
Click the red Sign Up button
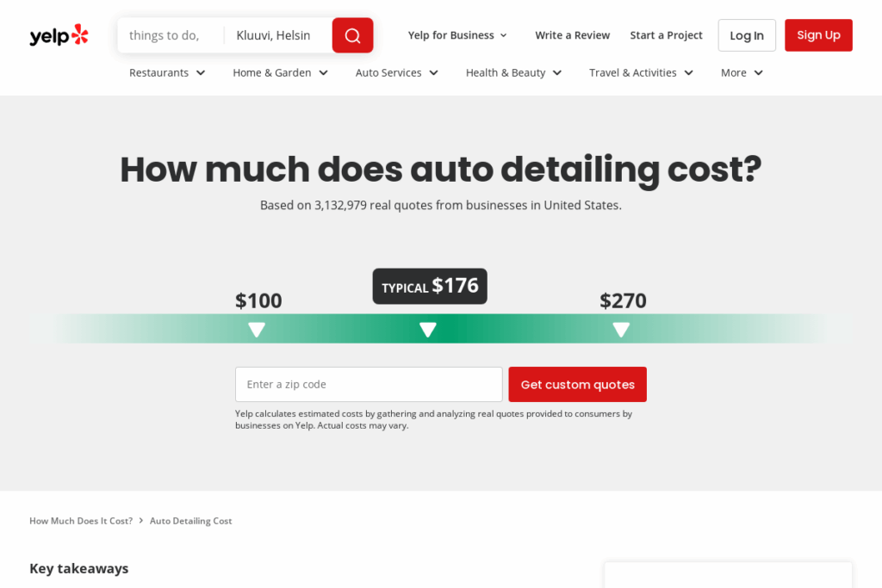pyautogui.click(x=817, y=35)
